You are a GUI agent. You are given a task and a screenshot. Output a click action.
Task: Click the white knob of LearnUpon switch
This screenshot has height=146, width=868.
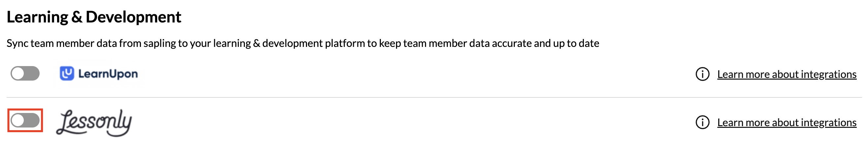pyautogui.click(x=18, y=74)
